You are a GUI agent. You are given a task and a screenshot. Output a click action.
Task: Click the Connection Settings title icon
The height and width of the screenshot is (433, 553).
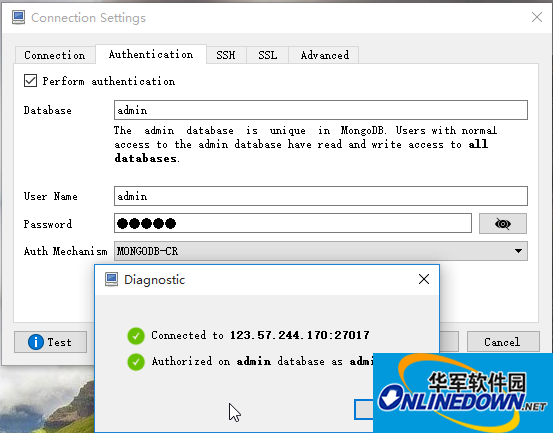[x=18, y=17]
